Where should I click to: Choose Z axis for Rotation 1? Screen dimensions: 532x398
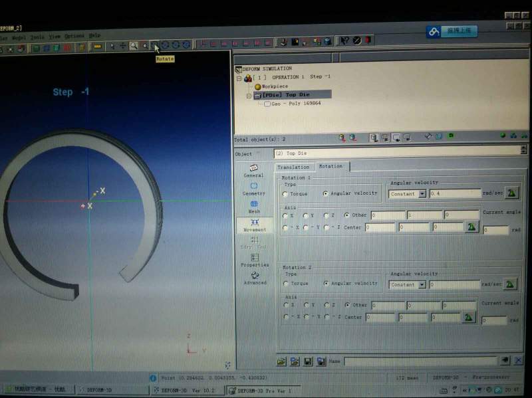pyautogui.click(x=327, y=215)
